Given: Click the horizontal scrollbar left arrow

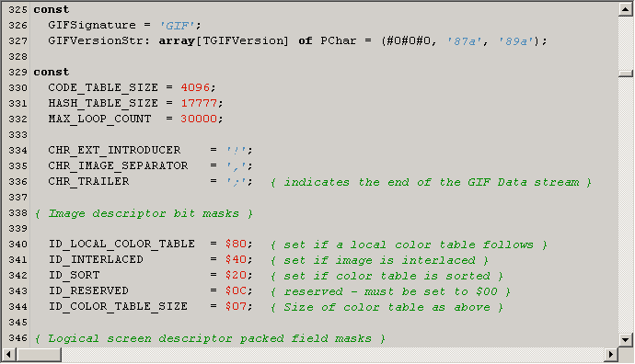Looking at the screenshot, I should (x=9, y=355).
